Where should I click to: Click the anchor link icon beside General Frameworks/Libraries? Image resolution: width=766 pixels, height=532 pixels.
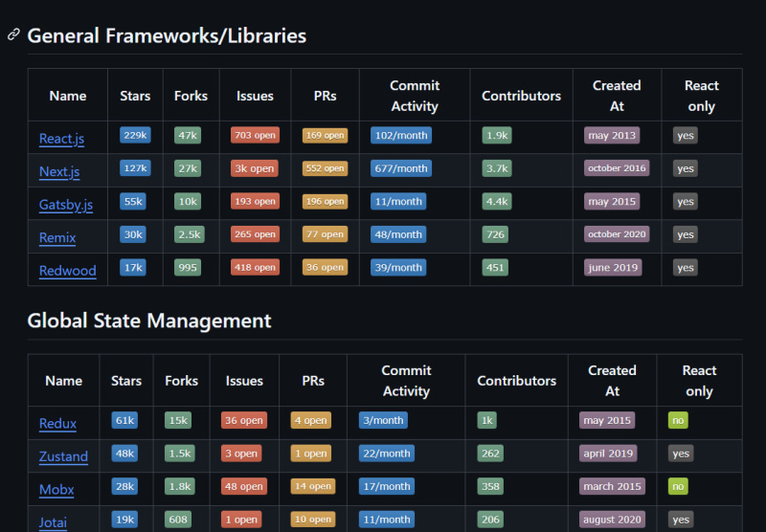pyautogui.click(x=13, y=34)
